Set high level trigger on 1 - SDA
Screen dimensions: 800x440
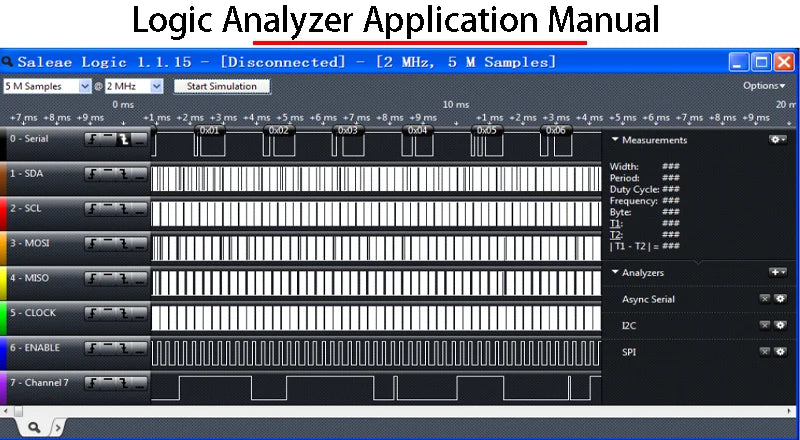click(108, 174)
